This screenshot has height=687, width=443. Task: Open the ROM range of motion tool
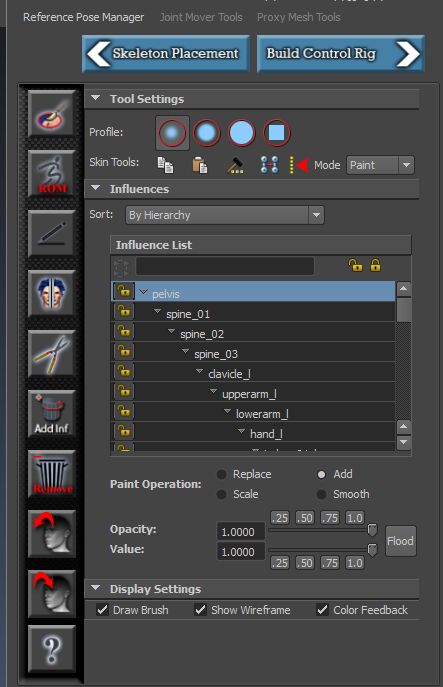(x=52, y=174)
